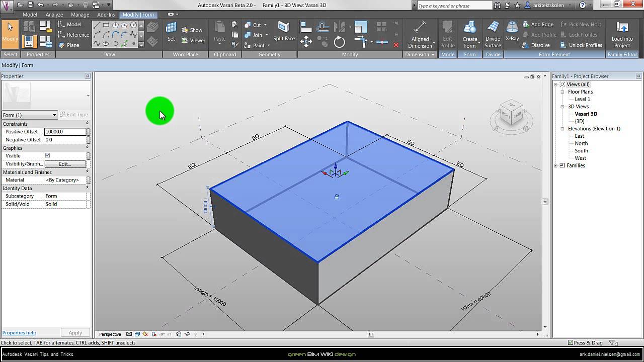
Task: Open the Join dropdown arrow
Action: [267, 35]
